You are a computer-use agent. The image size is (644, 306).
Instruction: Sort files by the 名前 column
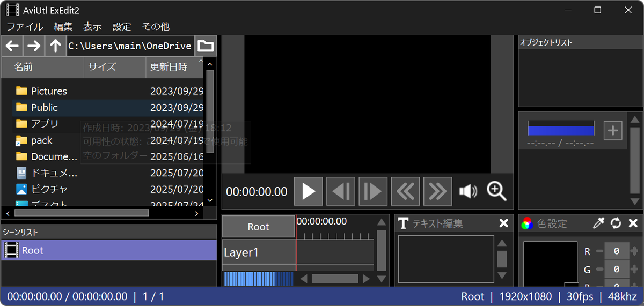[x=43, y=67]
